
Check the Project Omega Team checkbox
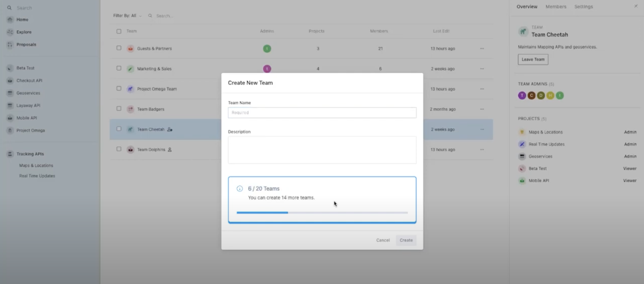click(119, 88)
